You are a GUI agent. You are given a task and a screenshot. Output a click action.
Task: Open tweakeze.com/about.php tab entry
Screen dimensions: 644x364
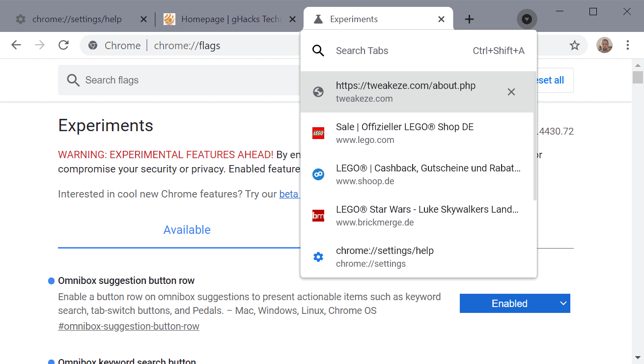(417, 92)
